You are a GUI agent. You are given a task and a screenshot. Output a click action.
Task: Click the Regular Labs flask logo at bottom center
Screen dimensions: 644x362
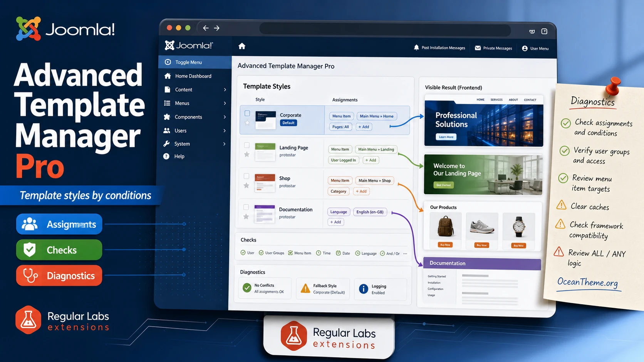click(x=293, y=336)
